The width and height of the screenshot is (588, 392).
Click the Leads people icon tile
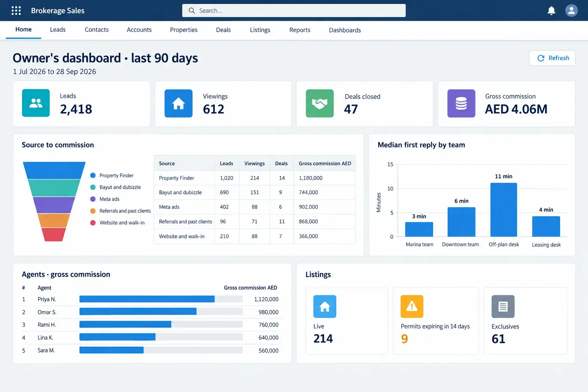[36, 103]
